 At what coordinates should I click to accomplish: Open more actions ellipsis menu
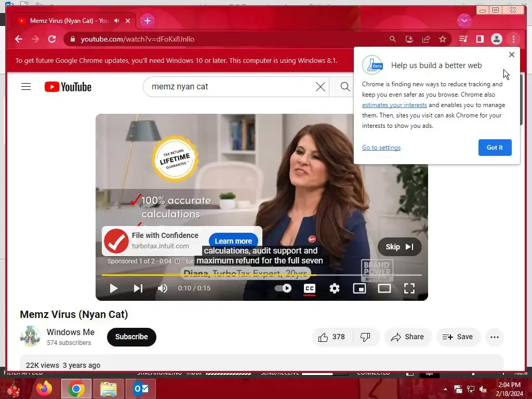(x=495, y=337)
